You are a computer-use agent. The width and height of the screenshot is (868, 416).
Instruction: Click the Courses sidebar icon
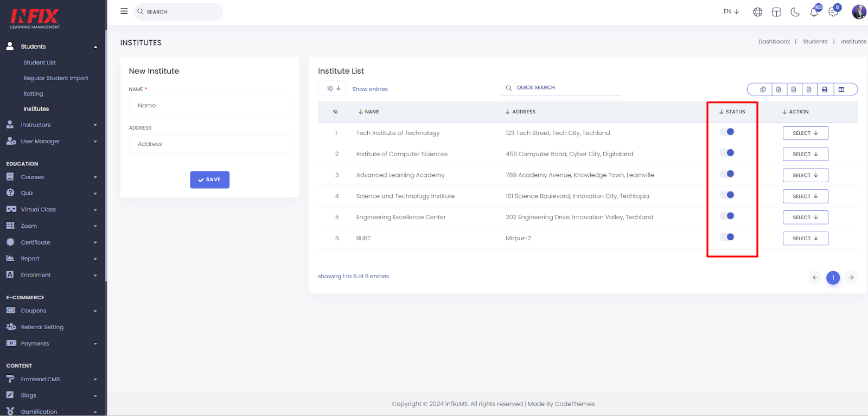[x=10, y=176]
